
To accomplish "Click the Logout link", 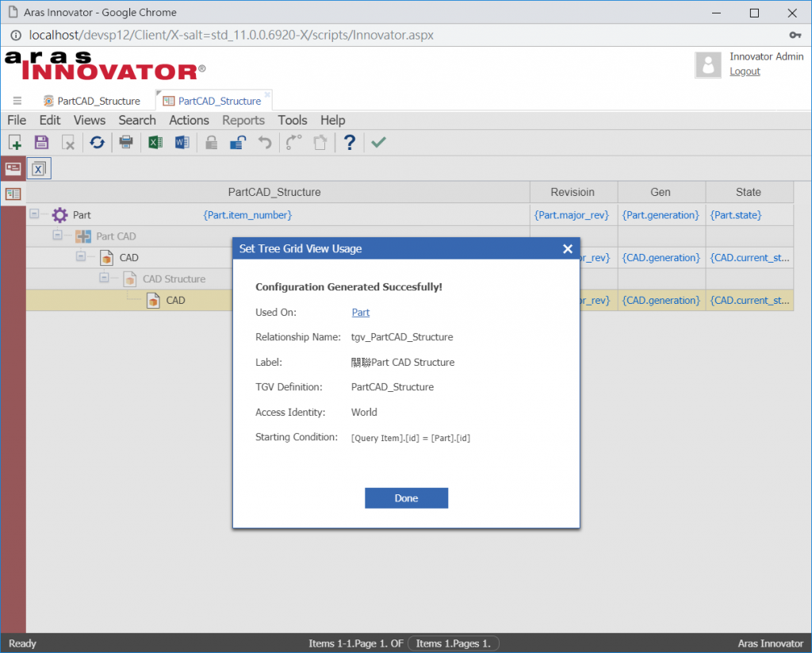I will (745, 71).
